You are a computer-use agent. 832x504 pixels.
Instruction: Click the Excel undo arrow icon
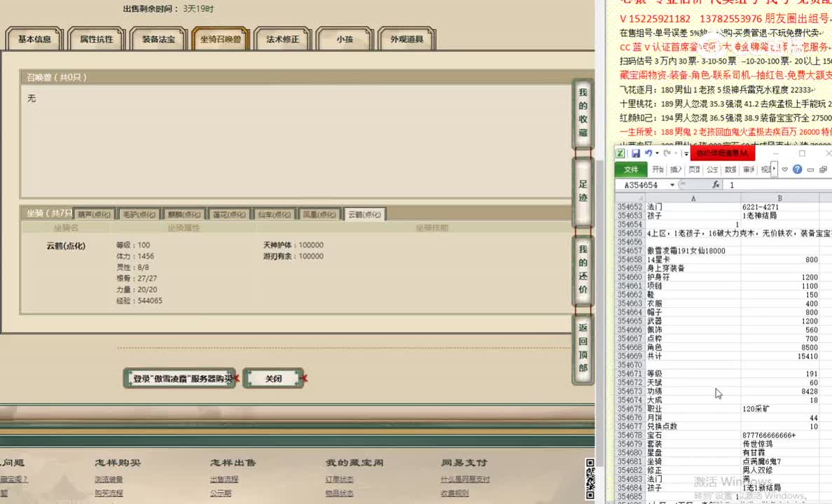coord(649,154)
